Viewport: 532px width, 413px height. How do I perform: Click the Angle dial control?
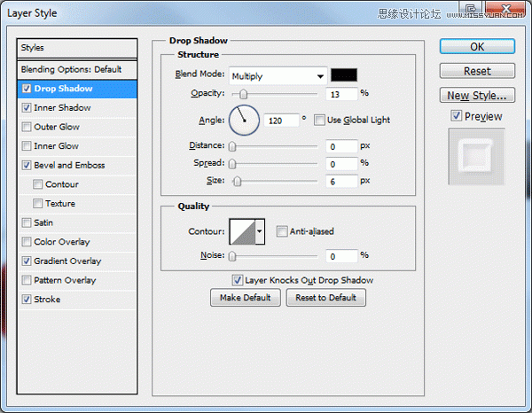[245, 120]
